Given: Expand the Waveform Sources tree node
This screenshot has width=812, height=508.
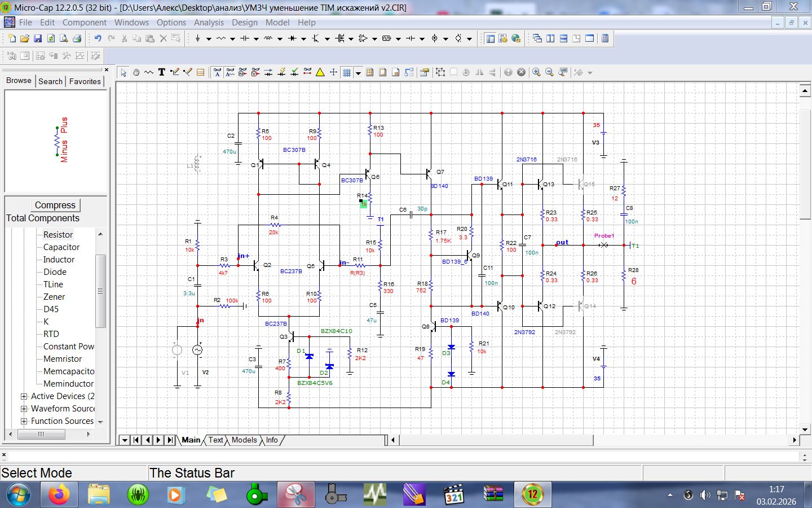Looking at the screenshot, I should pyautogui.click(x=24, y=409).
